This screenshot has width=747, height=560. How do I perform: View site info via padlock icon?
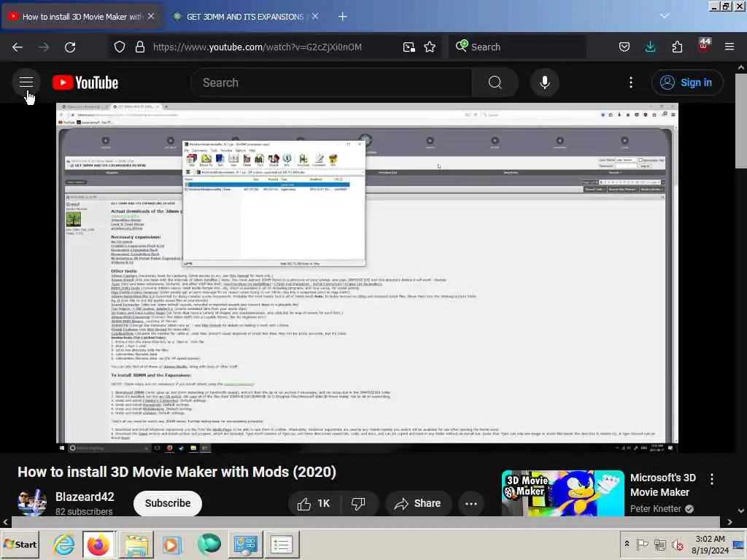(139, 47)
